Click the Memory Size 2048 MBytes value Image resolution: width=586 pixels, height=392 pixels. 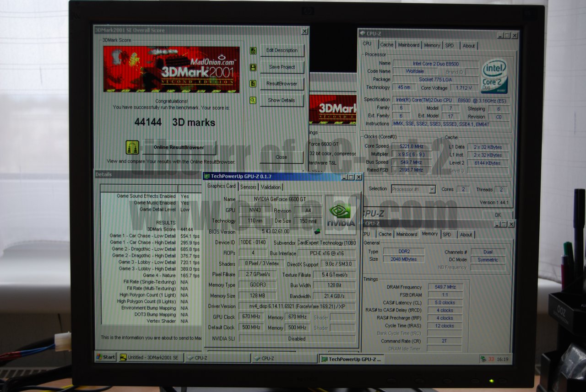(404, 259)
